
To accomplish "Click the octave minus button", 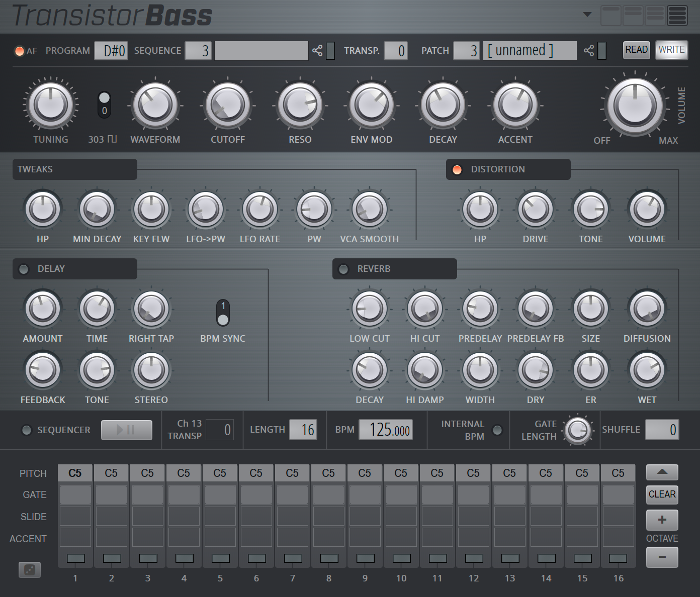I will point(662,557).
